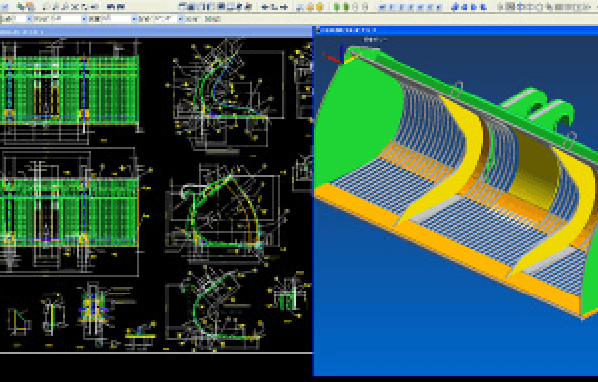Click the orange icon beside the green left icon

[31, 6]
